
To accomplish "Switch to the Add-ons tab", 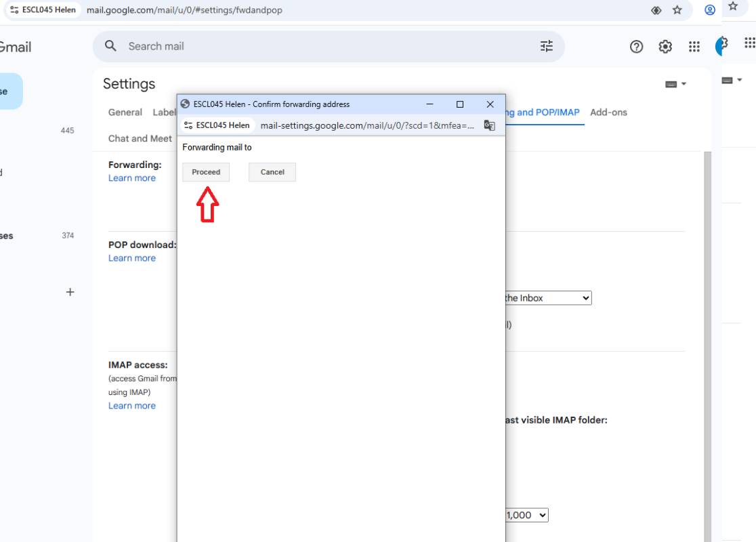I will pos(608,112).
